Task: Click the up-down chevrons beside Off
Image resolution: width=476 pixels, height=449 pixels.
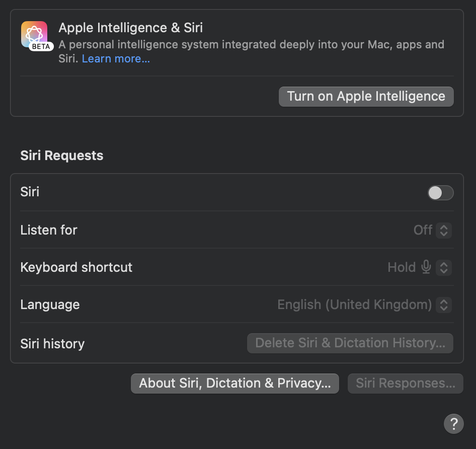Action: [x=444, y=230]
